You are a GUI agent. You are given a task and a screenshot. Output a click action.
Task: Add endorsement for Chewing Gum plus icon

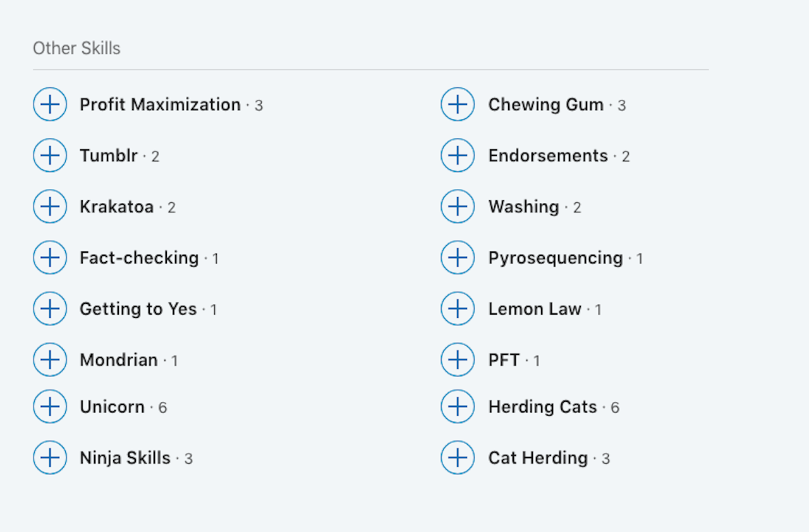pyautogui.click(x=458, y=104)
